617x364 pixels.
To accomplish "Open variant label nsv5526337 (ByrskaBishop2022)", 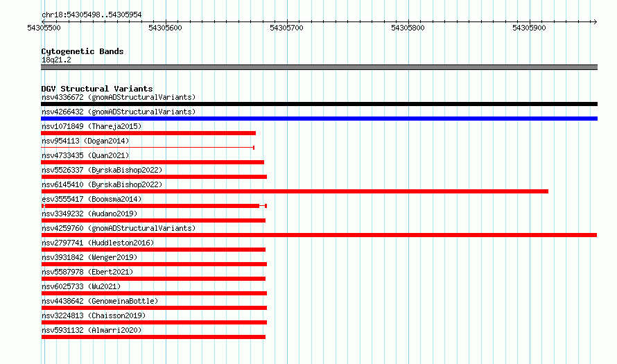I will 102,170.
